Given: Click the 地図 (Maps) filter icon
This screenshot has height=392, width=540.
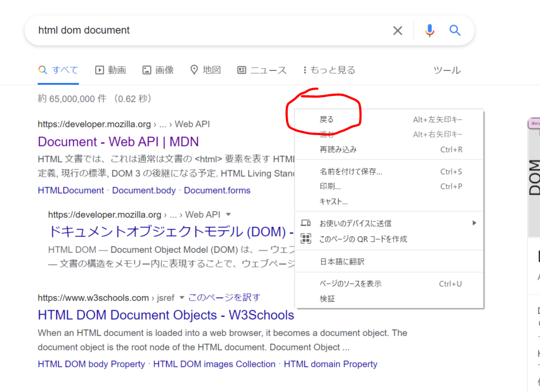Looking at the screenshot, I should point(193,69).
